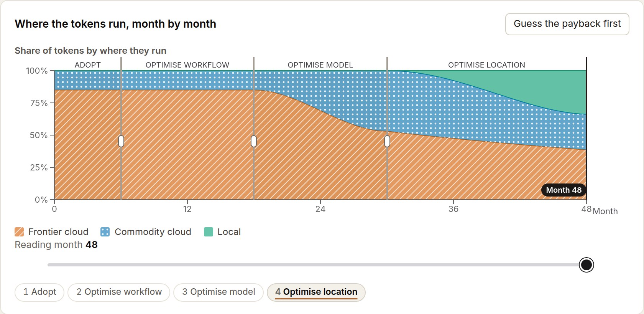This screenshot has width=644, height=314.
Task: Click the 25% label on the y-axis
Action: pos(39,167)
